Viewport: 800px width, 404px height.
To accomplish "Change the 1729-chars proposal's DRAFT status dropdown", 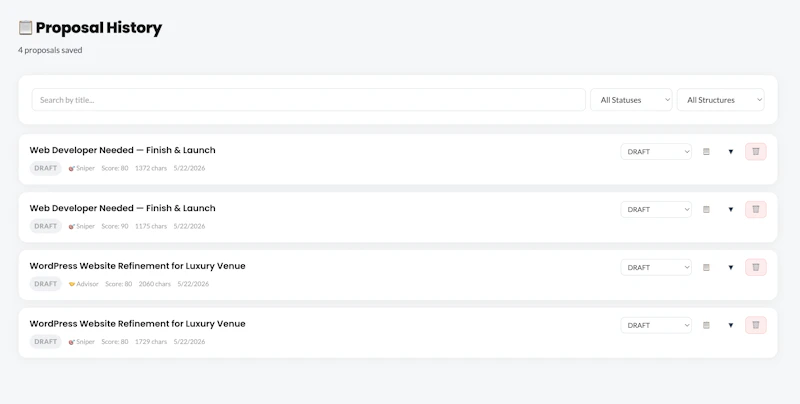I will coord(656,325).
